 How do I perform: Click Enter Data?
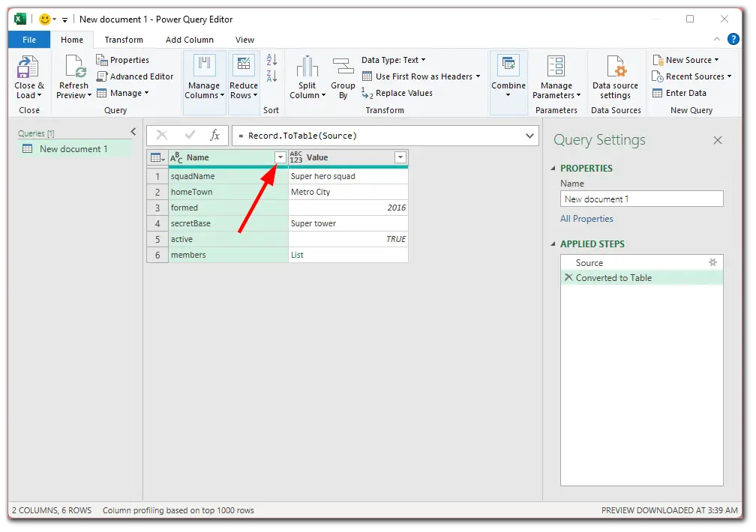pos(679,93)
